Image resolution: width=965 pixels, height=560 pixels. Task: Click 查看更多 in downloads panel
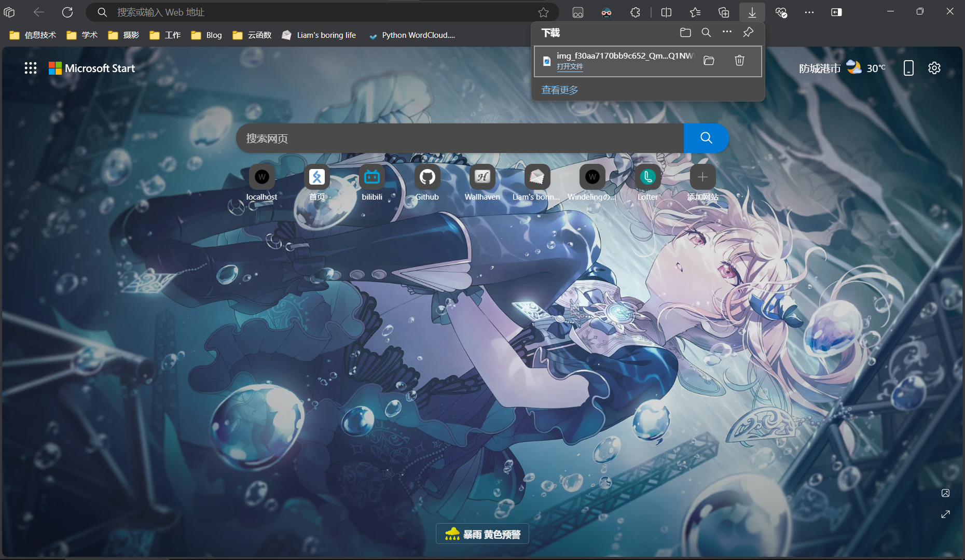coord(560,90)
